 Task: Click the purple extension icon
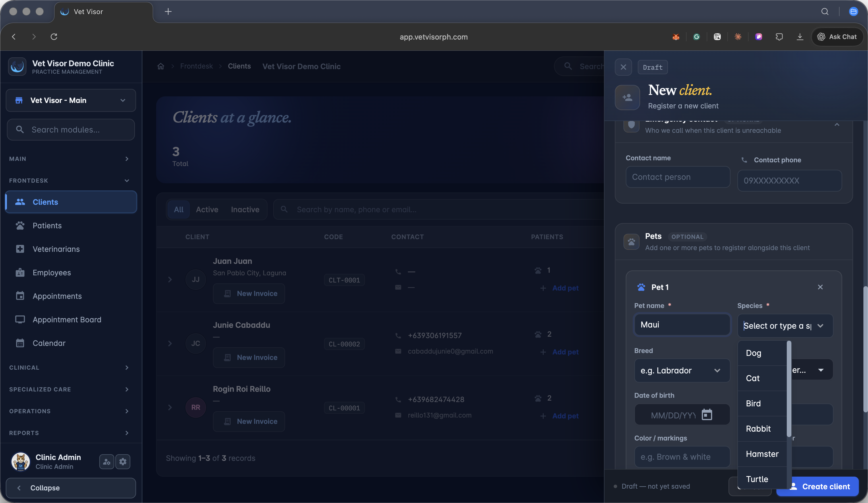tap(758, 37)
